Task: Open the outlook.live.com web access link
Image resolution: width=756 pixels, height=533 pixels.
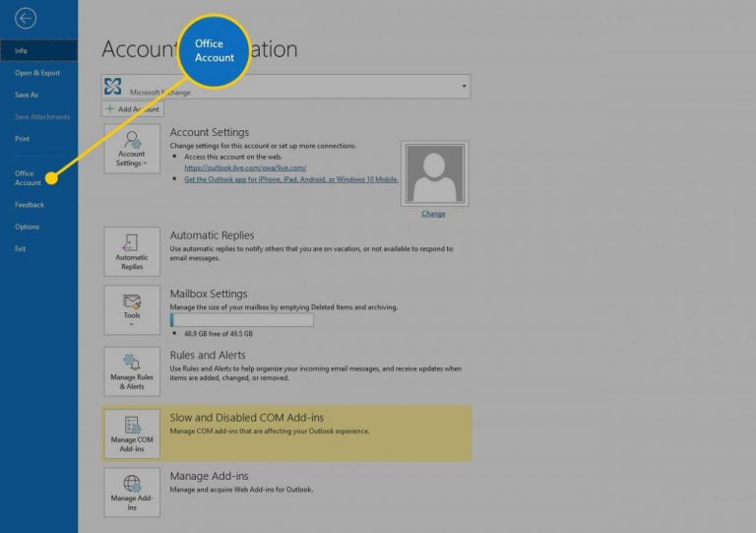Action: (x=245, y=167)
